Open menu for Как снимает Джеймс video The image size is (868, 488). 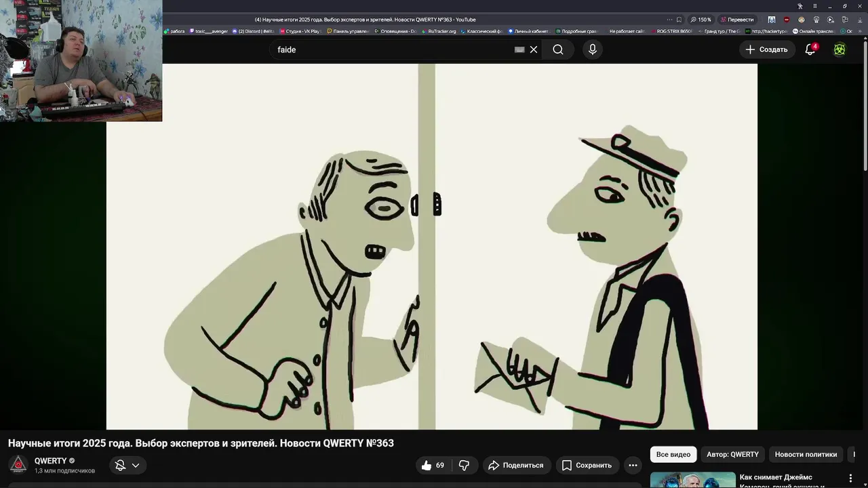(850, 479)
